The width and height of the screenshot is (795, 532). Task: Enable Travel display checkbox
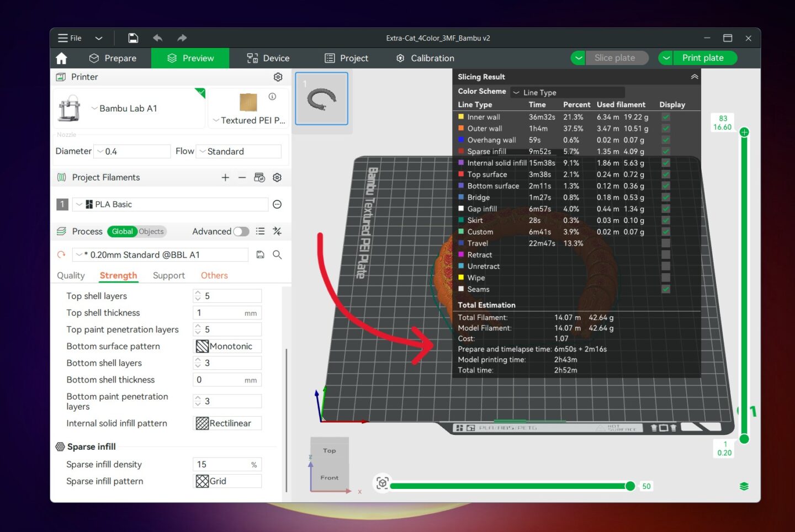pyautogui.click(x=666, y=243)
